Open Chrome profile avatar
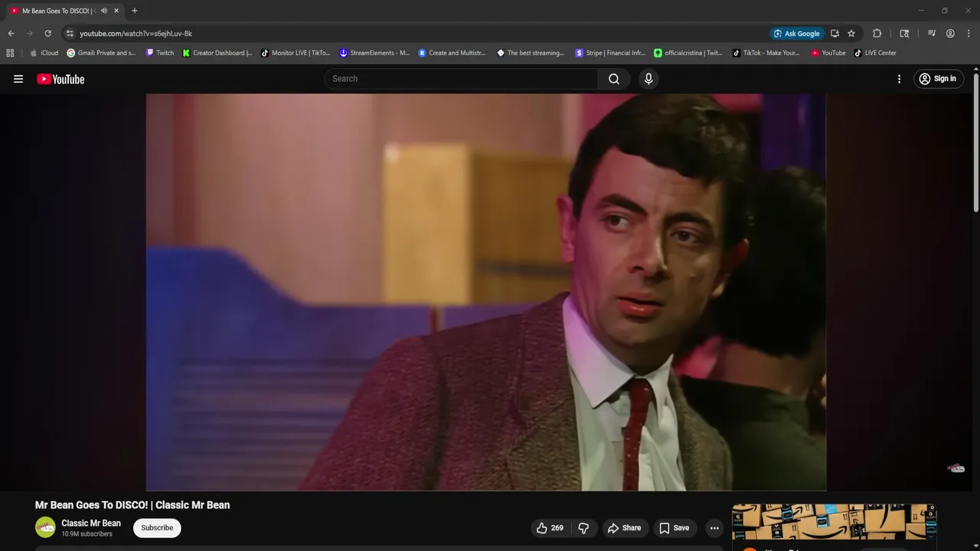The height and width of the screenshot is (551, 980). point(950,34)
